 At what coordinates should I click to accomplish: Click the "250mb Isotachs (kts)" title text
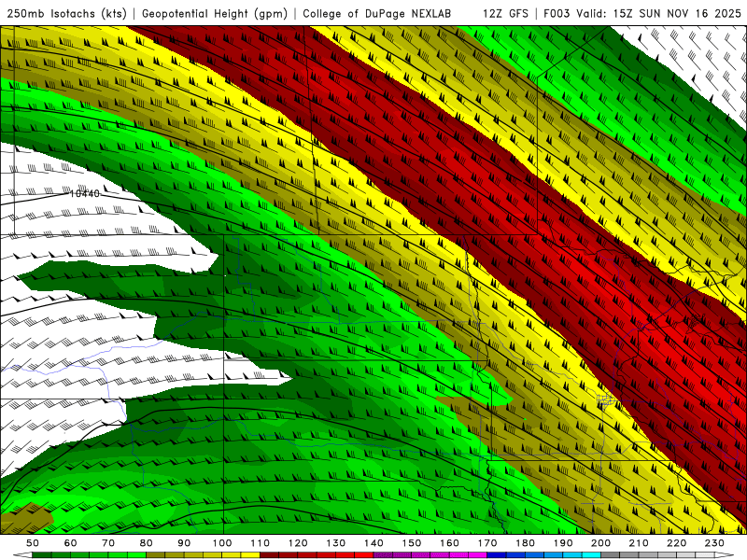(x=66, y=13)
